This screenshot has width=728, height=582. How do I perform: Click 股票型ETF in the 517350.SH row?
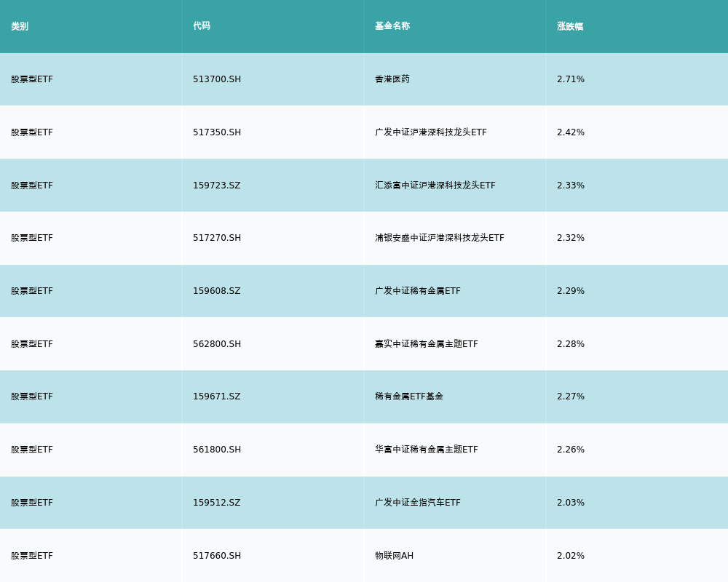32,132
